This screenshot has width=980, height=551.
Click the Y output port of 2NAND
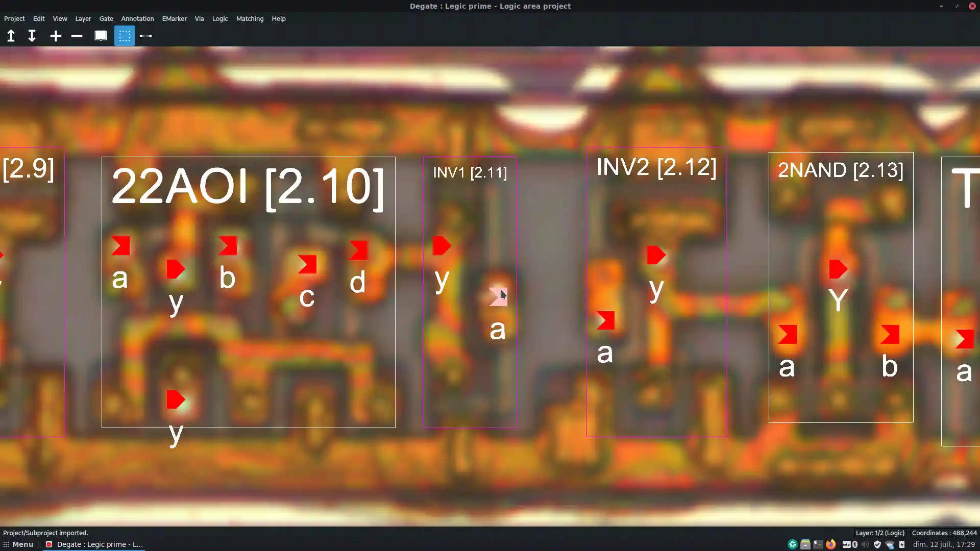click(838, 269)
